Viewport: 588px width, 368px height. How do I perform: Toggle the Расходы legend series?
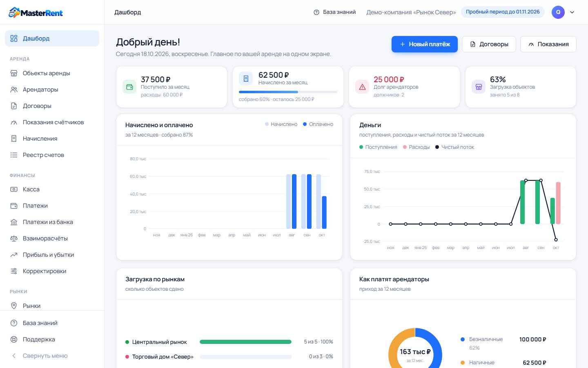[x=416, y=147]
